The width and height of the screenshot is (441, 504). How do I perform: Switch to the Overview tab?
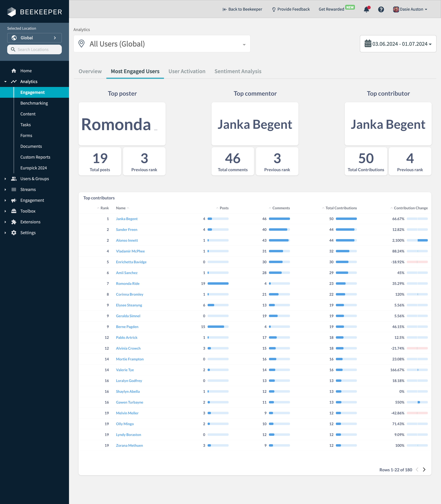point(90,71)
